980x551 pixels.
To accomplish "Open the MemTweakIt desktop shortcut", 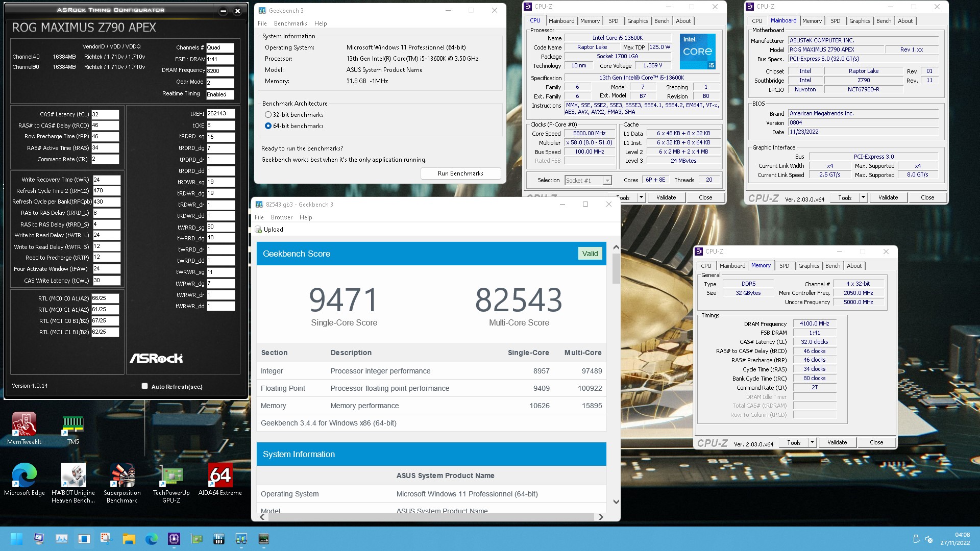I will pyautogui.click(x=24, y=428).
